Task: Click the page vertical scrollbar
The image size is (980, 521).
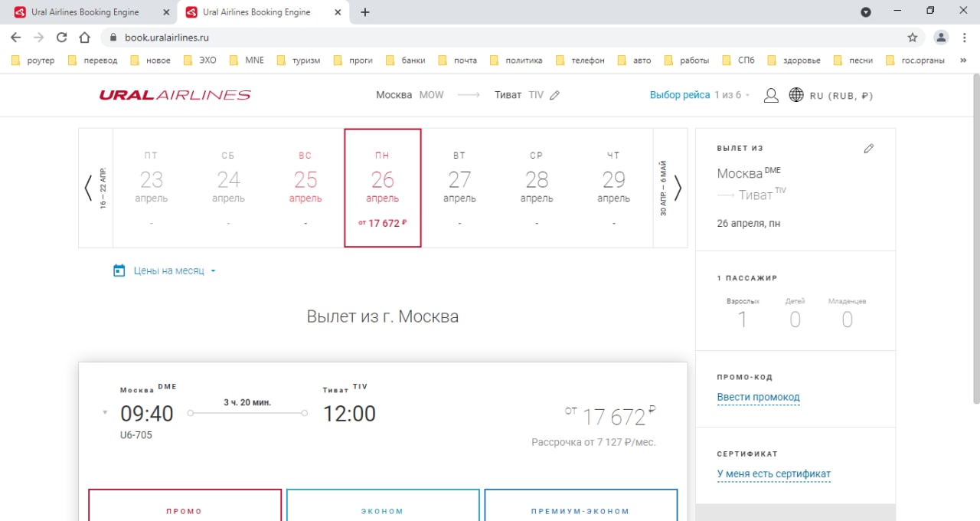Action: coord(975,238)
